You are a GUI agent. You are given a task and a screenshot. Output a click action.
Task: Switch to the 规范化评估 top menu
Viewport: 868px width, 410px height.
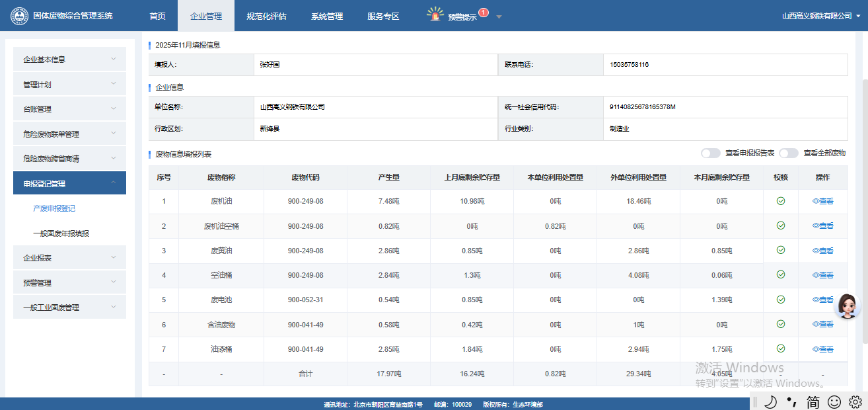pos(266,16)
